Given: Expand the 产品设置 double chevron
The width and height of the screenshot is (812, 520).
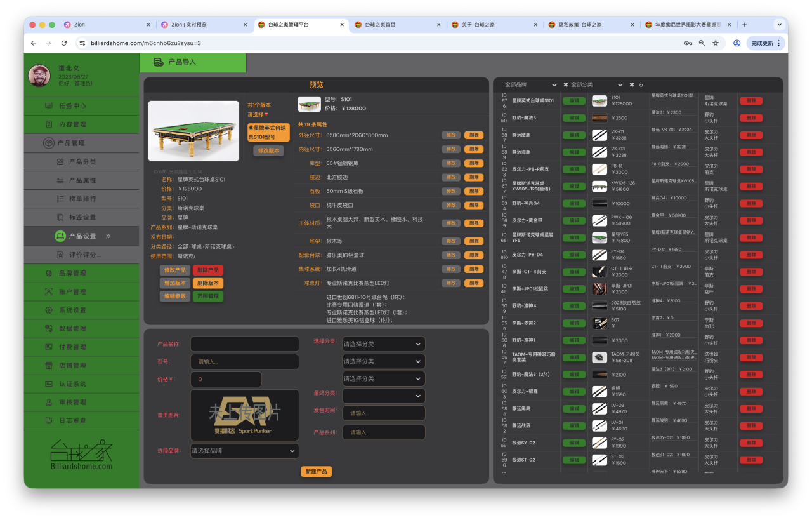Looking at the screenshot, I should pyautogui.click(x=108, y=236).
